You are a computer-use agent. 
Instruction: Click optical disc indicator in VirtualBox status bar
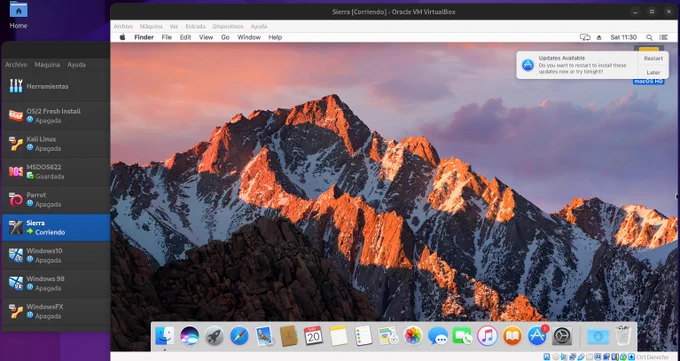pyautogui.click(x=555, y=357)
